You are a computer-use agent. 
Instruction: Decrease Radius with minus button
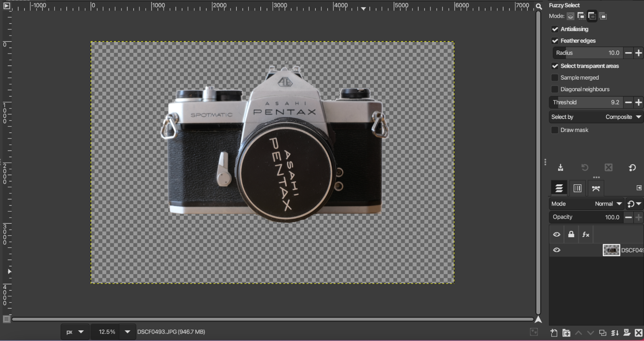pos(628,53)
